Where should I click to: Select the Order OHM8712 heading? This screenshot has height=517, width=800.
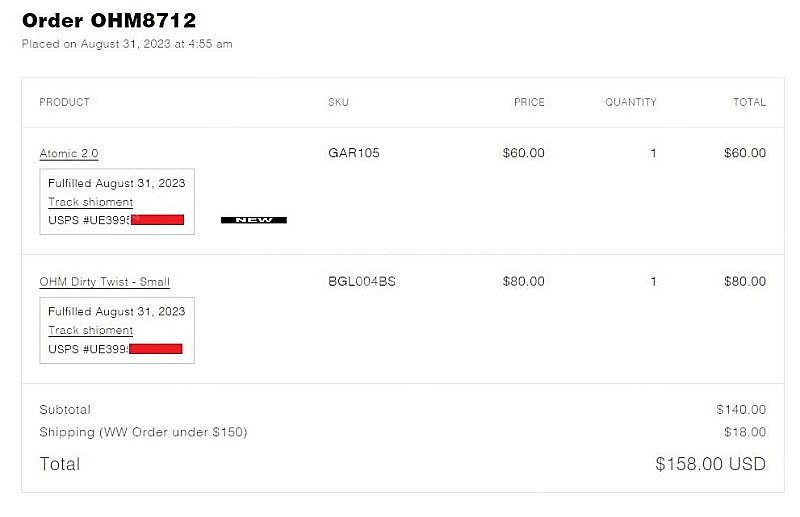[x=109, y=21]
